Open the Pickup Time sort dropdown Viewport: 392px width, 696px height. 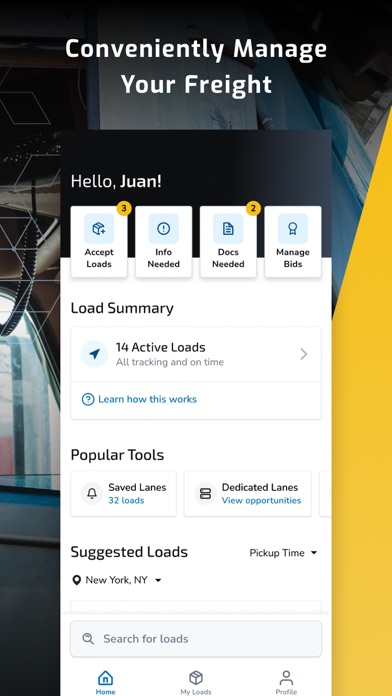pyautogui.click(x=283, y=553)
